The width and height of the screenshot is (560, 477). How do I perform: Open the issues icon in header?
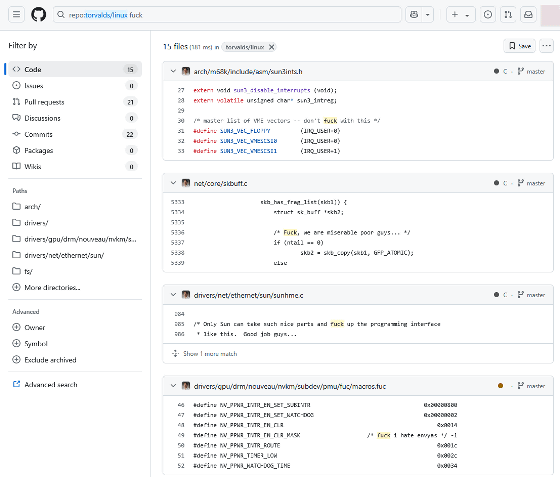point(488,15)
